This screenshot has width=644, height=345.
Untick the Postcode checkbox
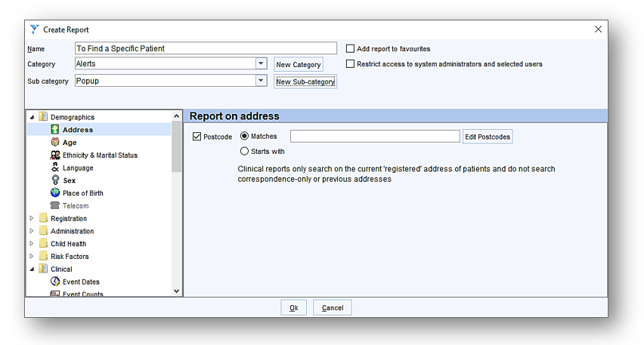coord(197,137)
